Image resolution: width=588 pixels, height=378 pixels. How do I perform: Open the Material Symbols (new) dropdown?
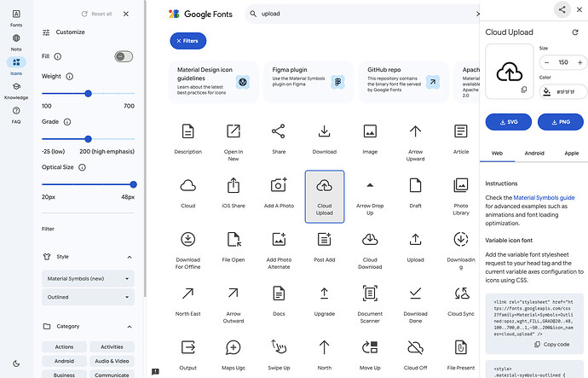pyautogui.click(x=88, y=278)
